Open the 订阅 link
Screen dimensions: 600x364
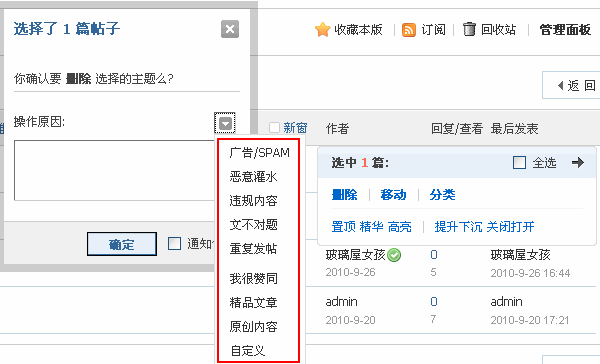[x=434, y=29]
